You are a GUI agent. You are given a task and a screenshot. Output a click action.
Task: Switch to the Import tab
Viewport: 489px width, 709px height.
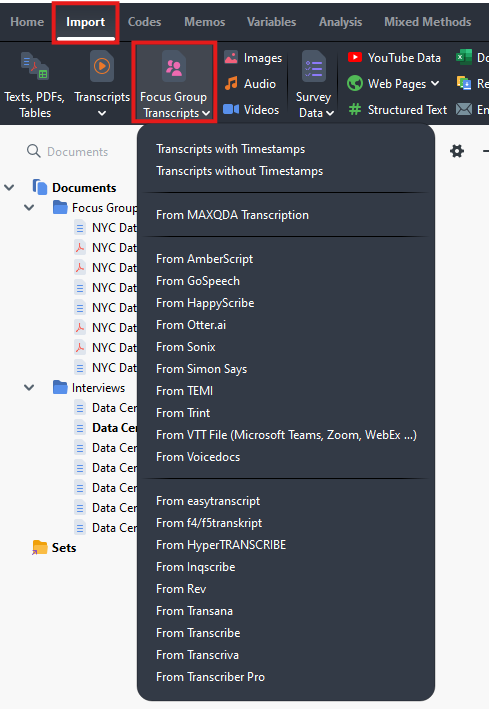point(85,22)
